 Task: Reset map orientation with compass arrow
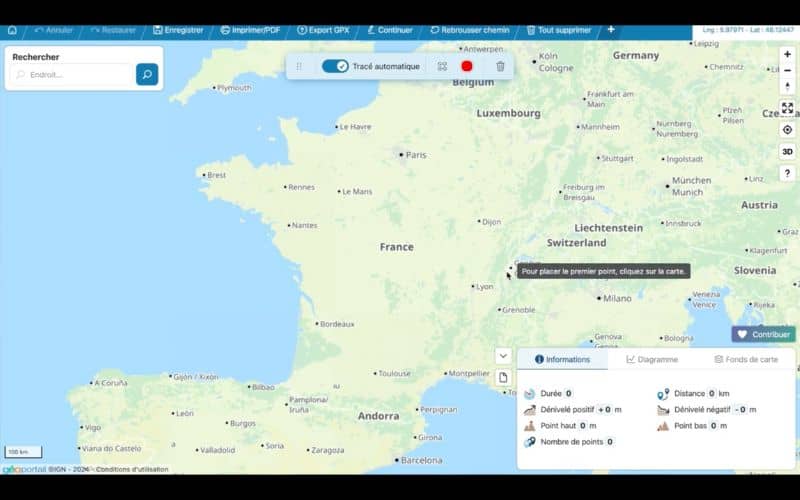coord(787,87)
